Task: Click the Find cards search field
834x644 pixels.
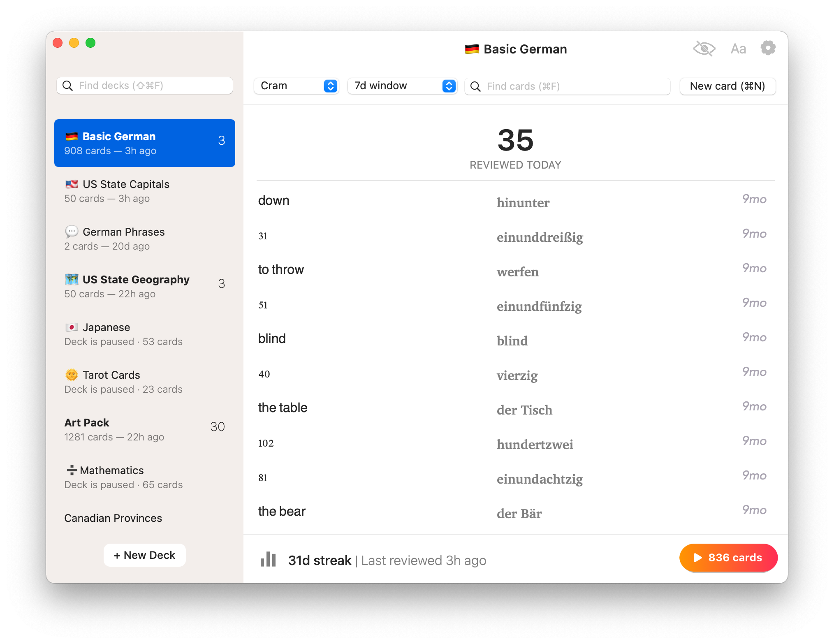Action: coord(568,86)
